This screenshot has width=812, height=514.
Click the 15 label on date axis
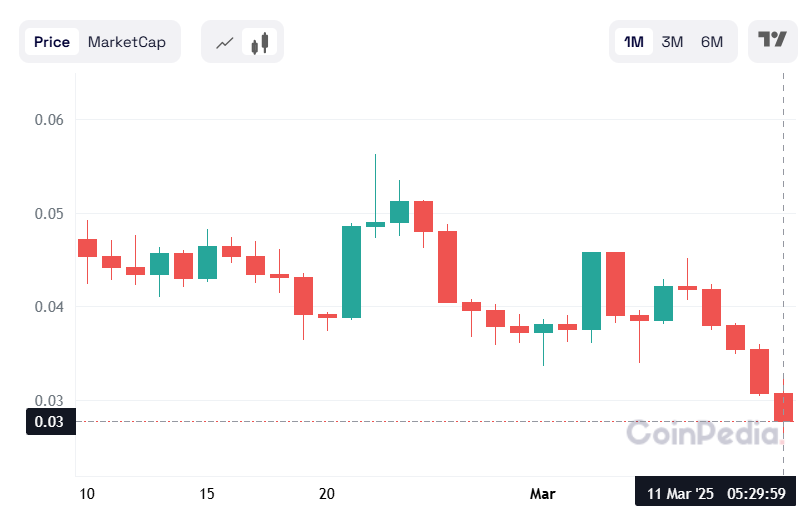pyautogui.click(x=207, y=494)
